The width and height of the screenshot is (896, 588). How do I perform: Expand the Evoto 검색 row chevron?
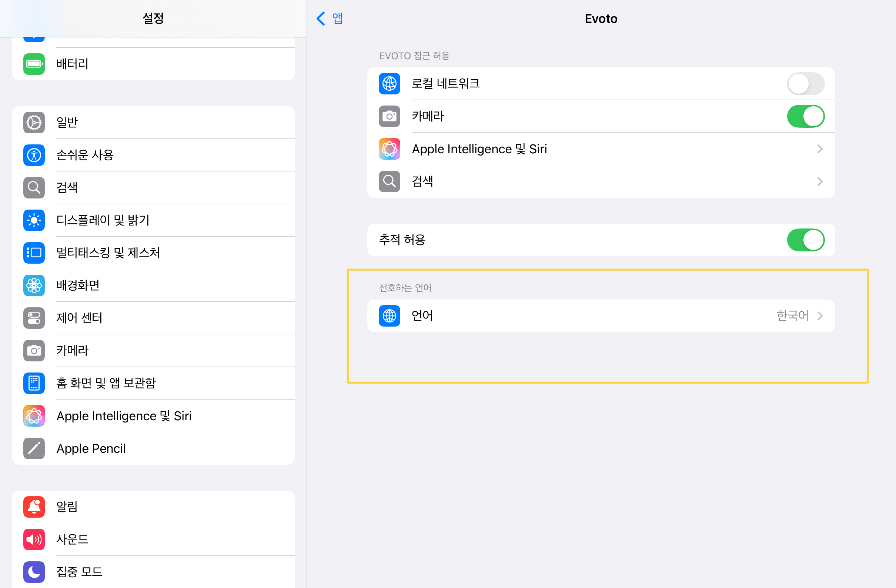[x=820, y=181]
